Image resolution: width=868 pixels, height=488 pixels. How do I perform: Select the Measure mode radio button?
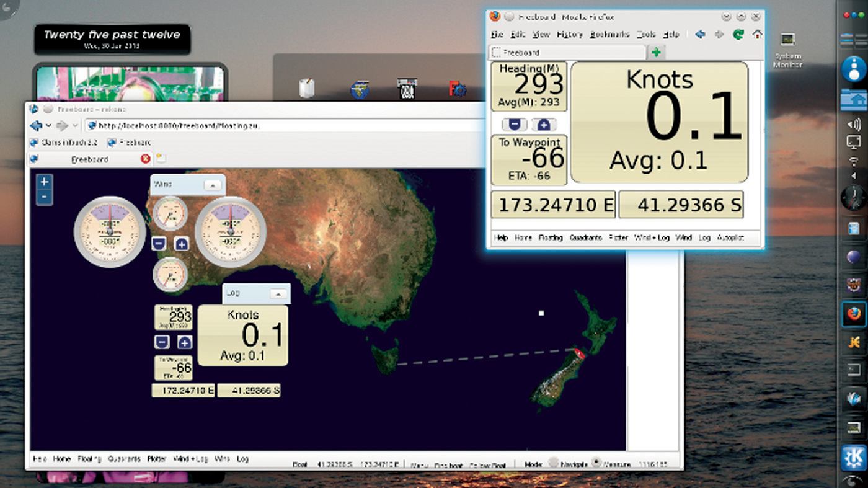596,463
